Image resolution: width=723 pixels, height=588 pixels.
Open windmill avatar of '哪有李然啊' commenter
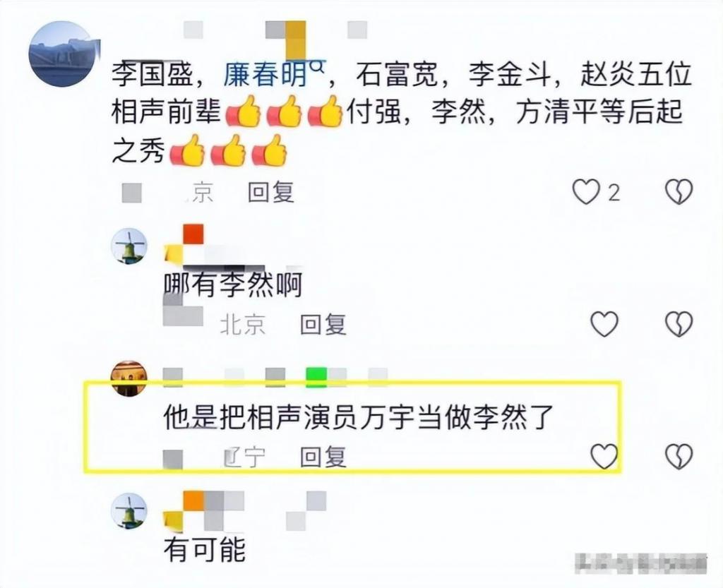click(x=130, y=246)
